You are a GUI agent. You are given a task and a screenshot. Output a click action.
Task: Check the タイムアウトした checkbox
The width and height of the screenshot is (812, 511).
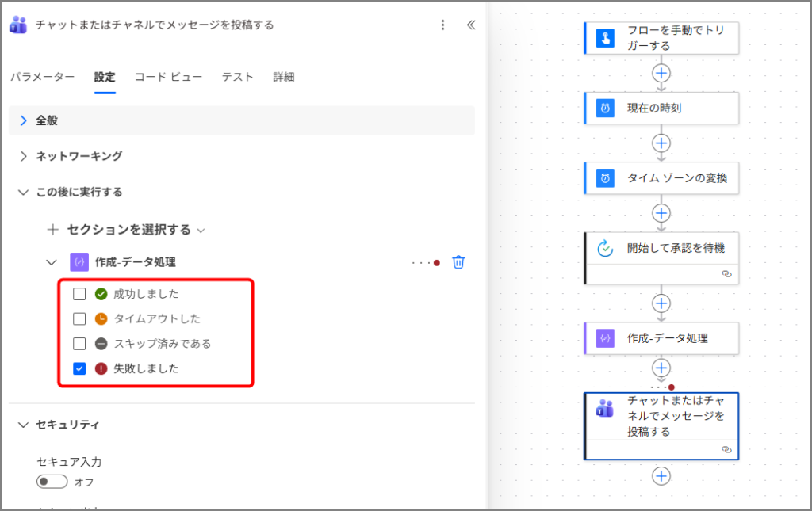point(79,318)
